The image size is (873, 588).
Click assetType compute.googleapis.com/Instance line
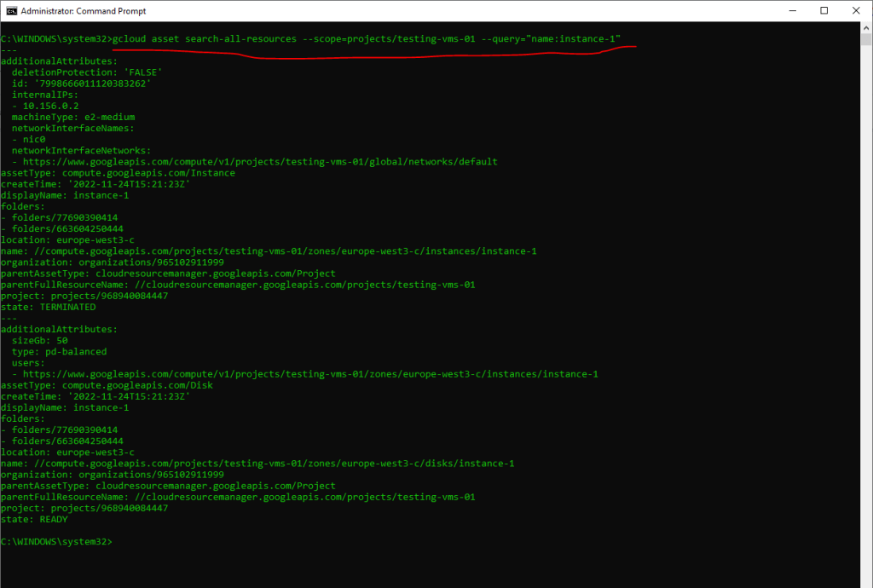[118, 173]
